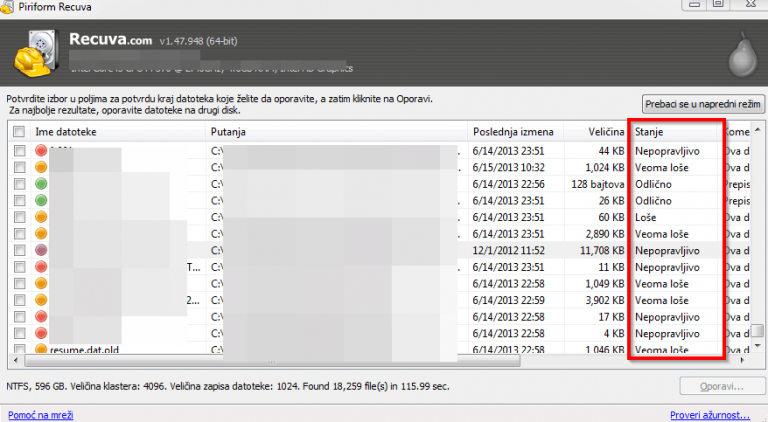The height and width of the screenshot is (422, 768).
Task: Click the Loše status cell
Action: click(x=646, y=217)
